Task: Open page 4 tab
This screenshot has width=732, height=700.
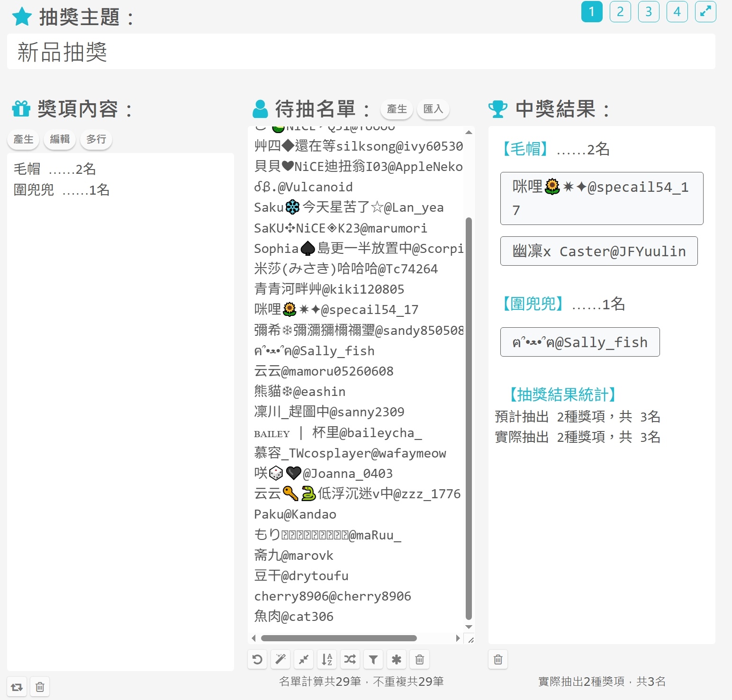Action: [x=677, y=11]
